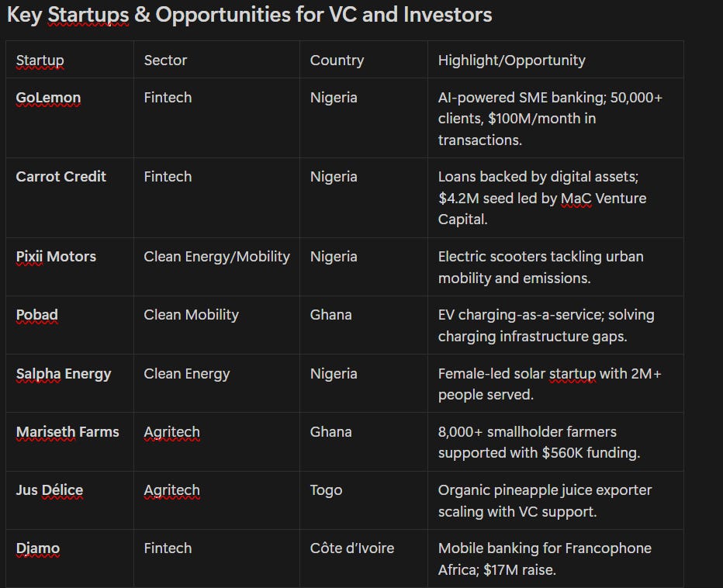Click the Carrot Credit startup name
The width and height of the screenshot is (723, 588).
point(61,176)
